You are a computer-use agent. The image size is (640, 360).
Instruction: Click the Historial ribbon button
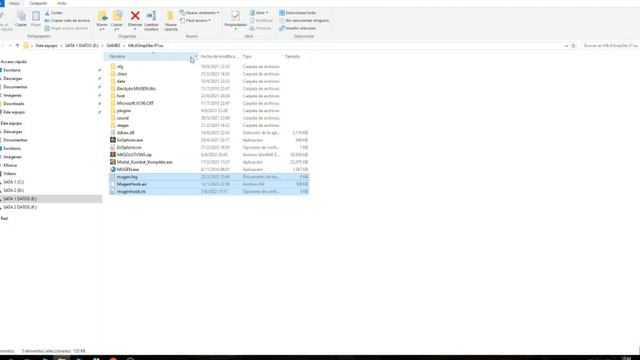(x=260, y=28)
